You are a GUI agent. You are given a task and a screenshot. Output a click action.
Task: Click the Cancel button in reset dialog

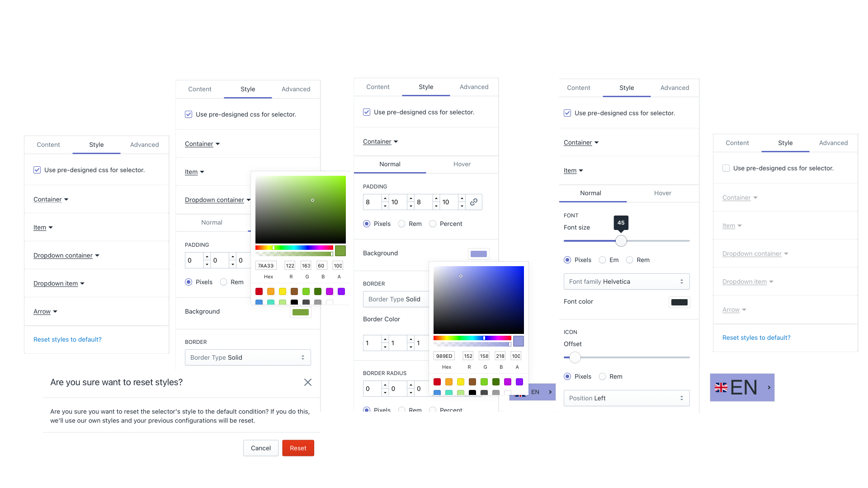(x=260, y=448)
